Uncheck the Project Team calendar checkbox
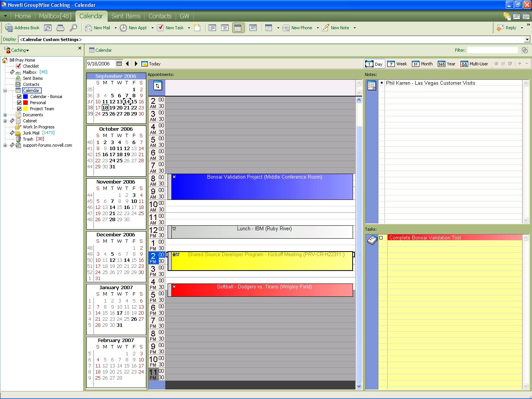This screenshot has height=399, width=532. [19, 109]
